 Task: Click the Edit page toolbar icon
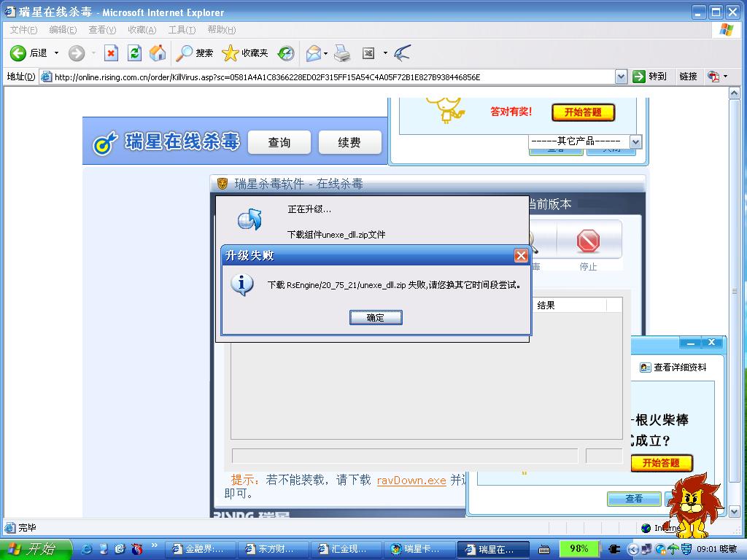coord(368,52)
